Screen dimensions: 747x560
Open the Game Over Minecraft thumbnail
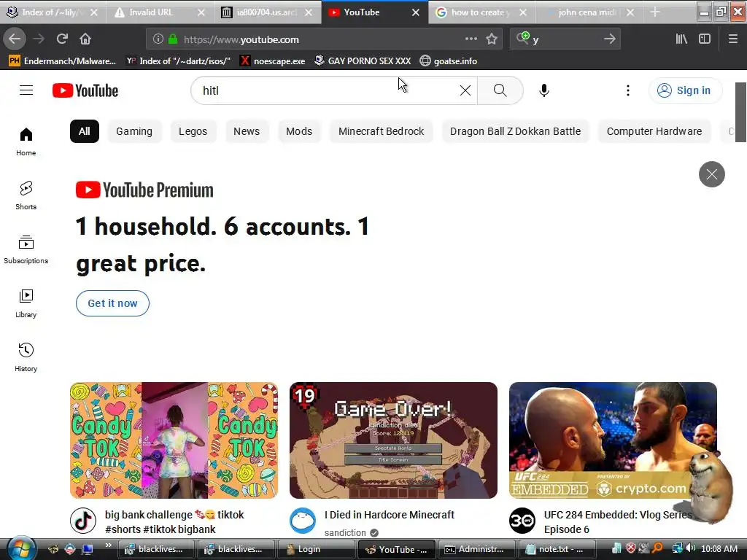click(393, 440)
